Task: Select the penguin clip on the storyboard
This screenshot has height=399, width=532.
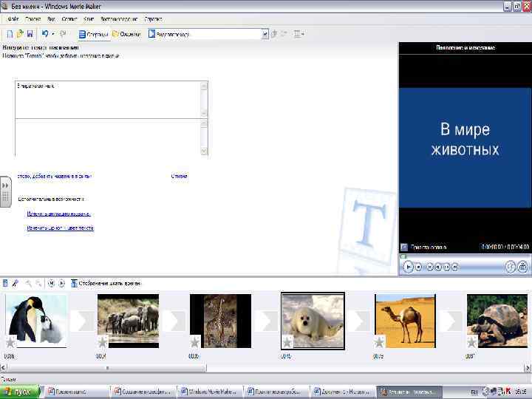Action: 36,321
